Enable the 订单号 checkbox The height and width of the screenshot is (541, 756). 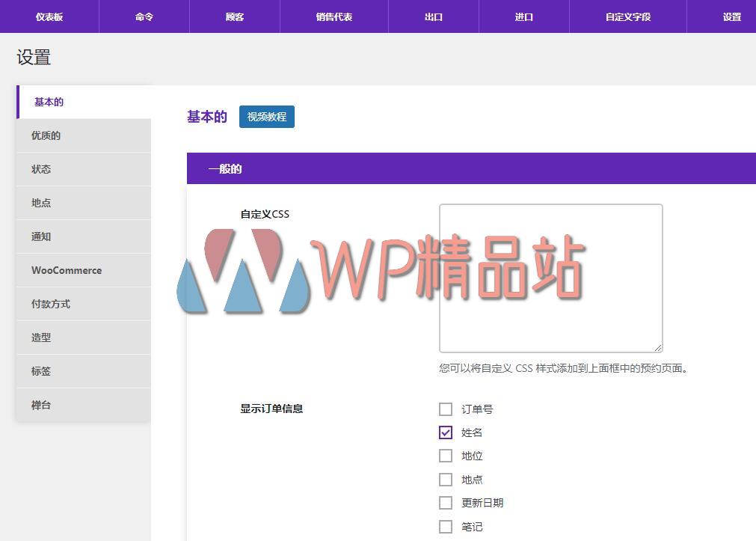tap(446, 409)
